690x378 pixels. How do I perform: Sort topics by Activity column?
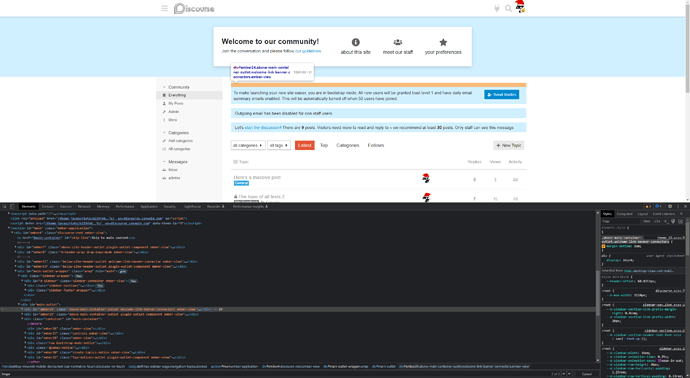point(515,162)
